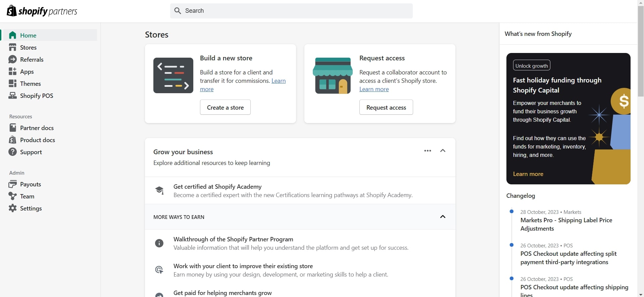
Task: Click the Team icon in sidebar
Action: (13, 196)
